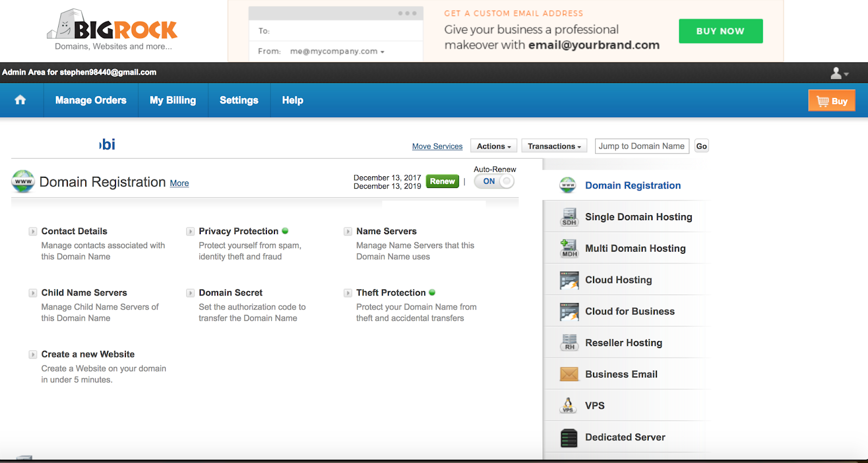Expand the Domain Secret arrow
The image size is (868, 463).
tap(190, 293)
